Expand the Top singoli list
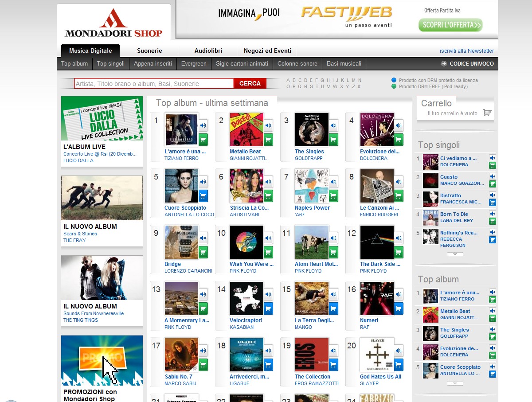The image size is (532, 402). pos(455,254)
